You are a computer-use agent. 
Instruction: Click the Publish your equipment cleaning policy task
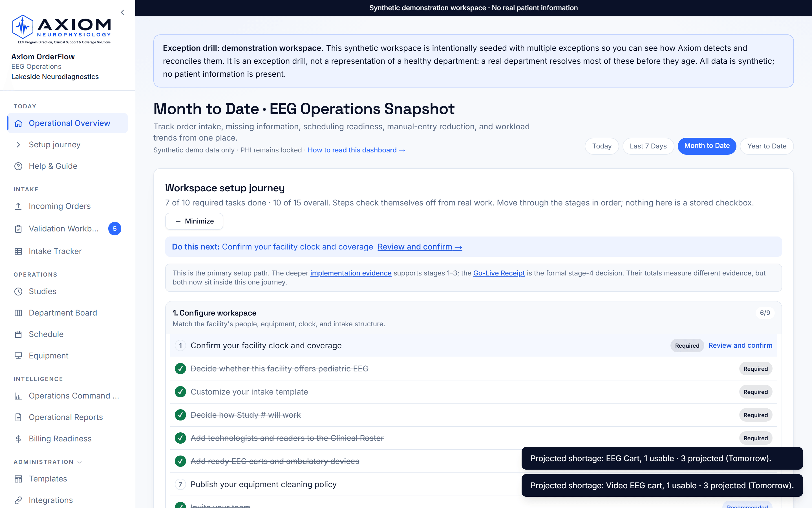coord(263,485)
